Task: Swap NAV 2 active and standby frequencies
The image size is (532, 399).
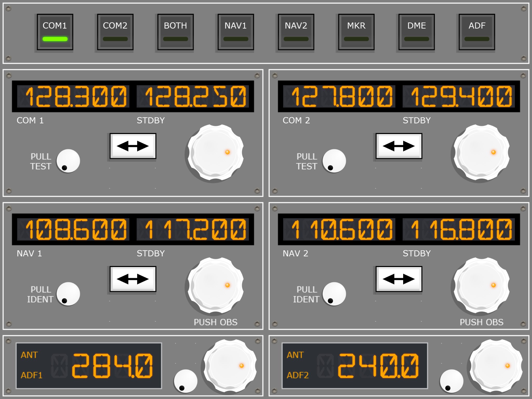Action: pyautogui.click(x=399, y=279)
